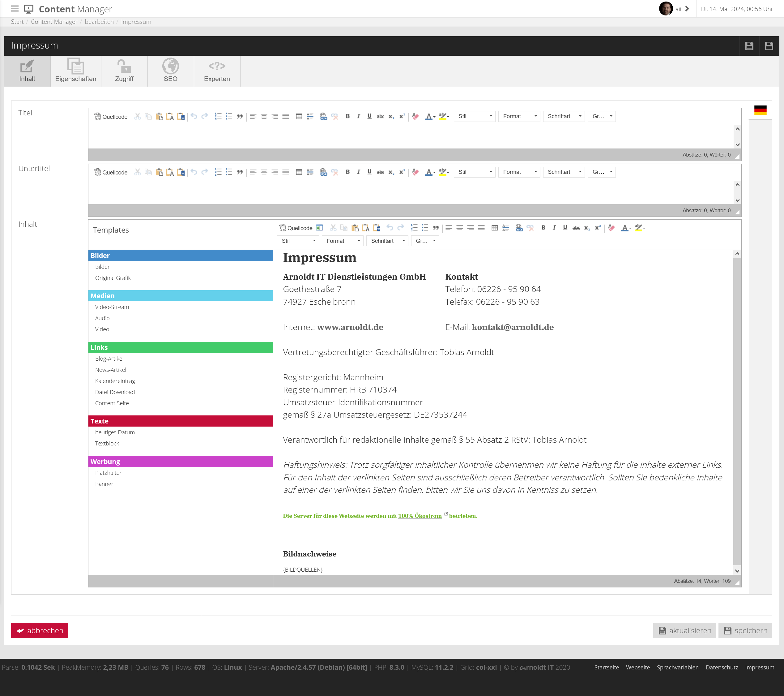Switch to the Inhalt tab
This screenshot has height=696, width=784.
click(x=27, y=71)
